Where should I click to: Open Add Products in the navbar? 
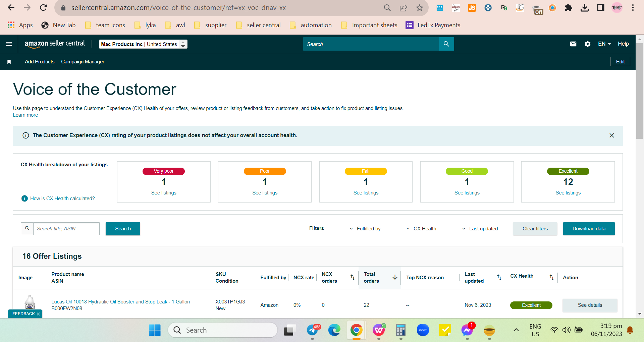click(40, 62)
